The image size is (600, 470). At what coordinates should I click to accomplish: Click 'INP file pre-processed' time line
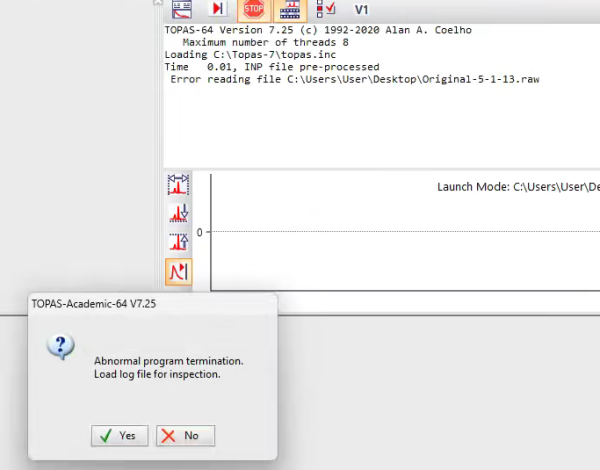(272, 67)
